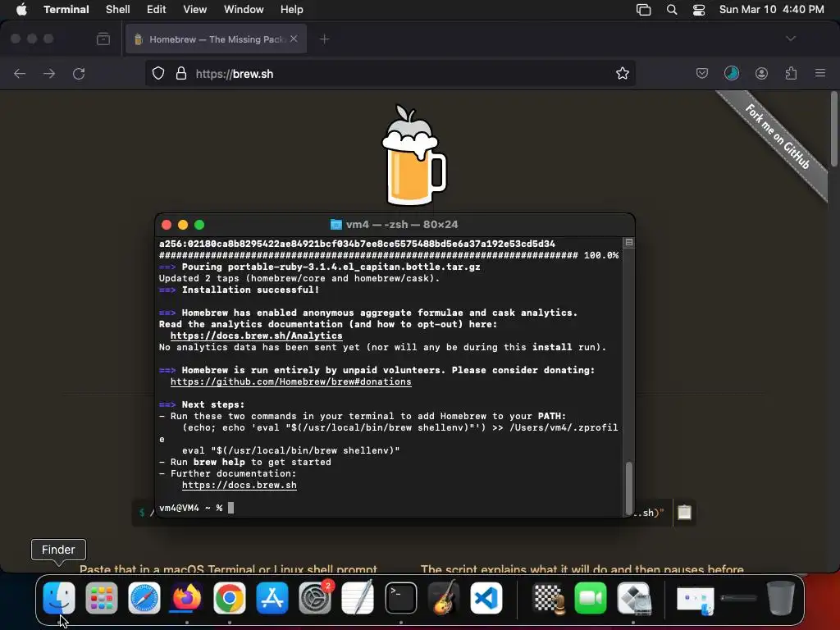Click the Firefox extension circular teal icon
The height and width of the screenshot is (630, 840).
pos(732,73)
